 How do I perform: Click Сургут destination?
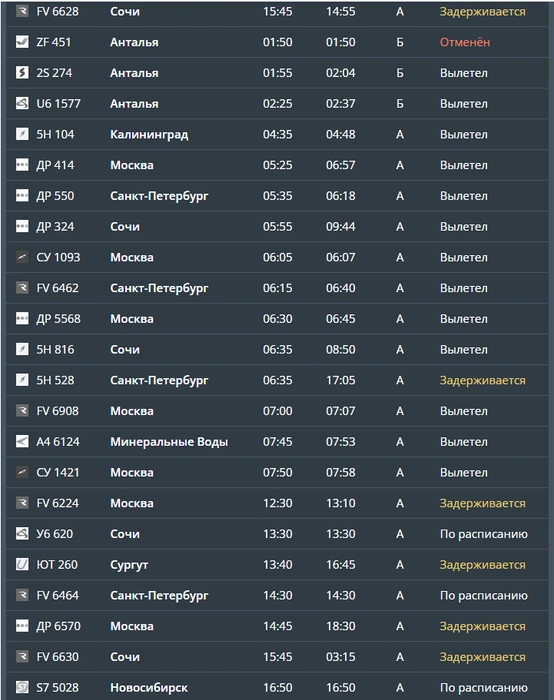pyautogui.click(x=129, y=565)
